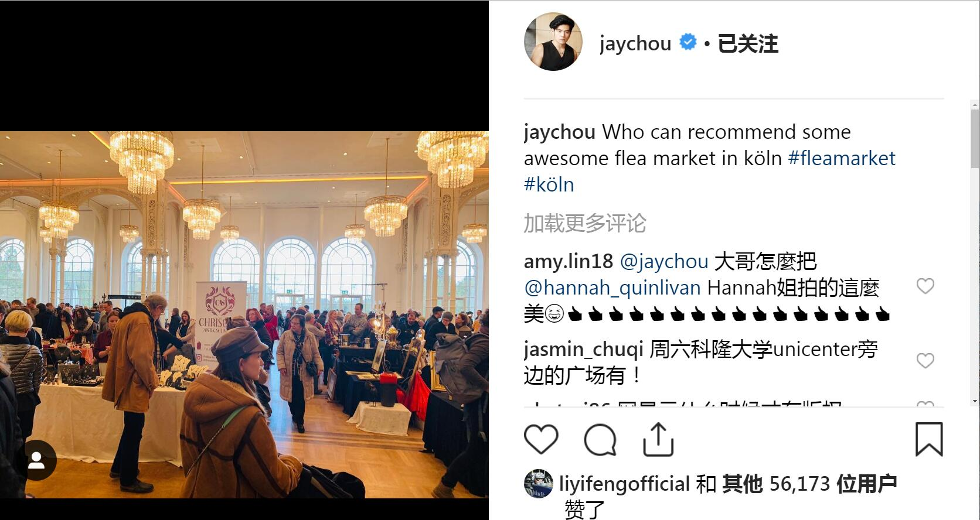Click the comments scrollbar down arrow
The height and width of the screenshot is (520, 980).
(975, 401)
